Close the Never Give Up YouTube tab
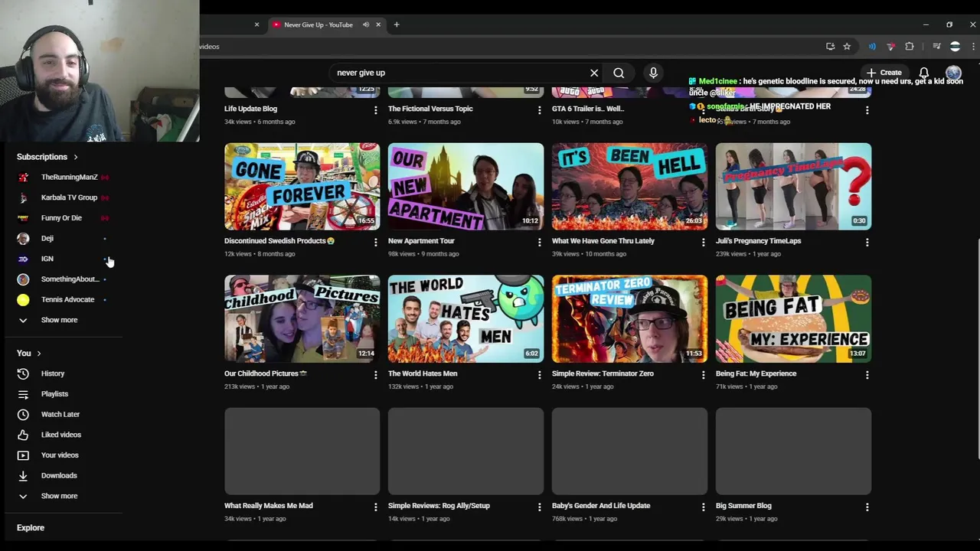 pos(378,24)
